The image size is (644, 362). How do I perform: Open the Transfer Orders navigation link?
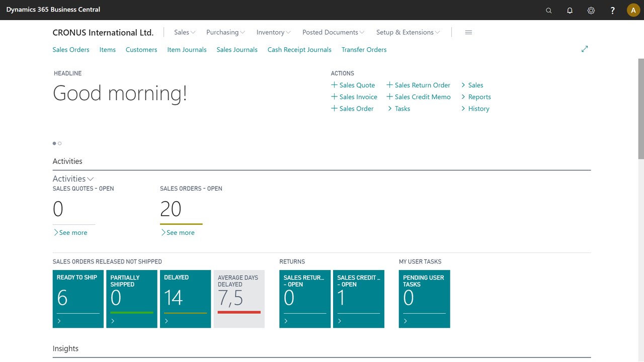click(364, 50)
